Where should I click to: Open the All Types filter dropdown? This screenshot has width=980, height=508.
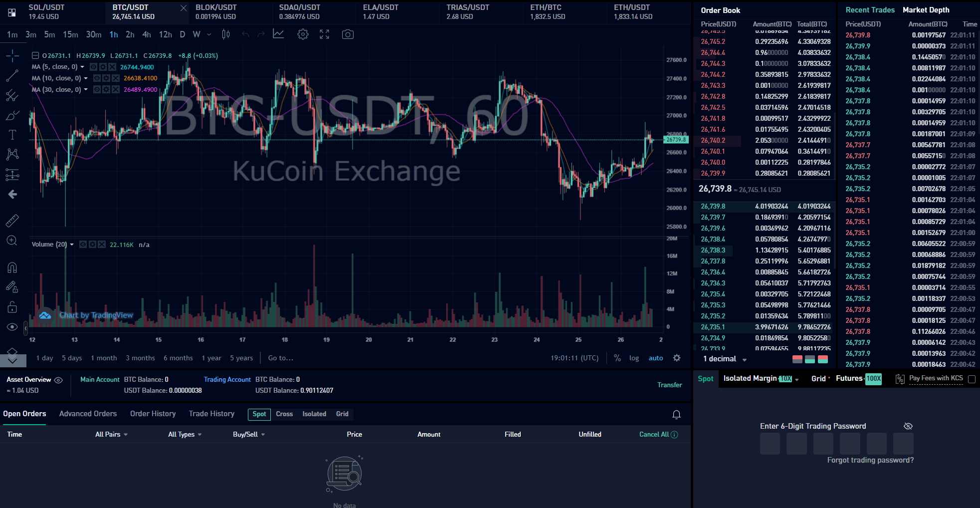[185, 435]
